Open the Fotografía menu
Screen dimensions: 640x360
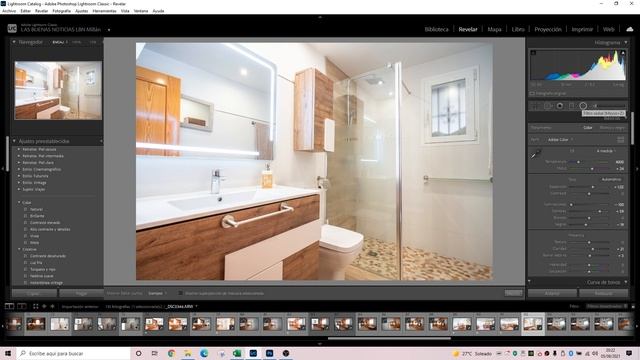(62, 11)
